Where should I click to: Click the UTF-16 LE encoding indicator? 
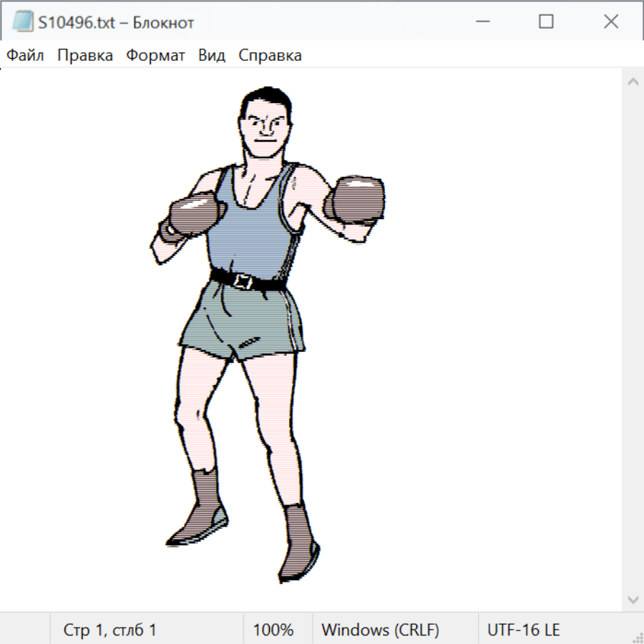[x=523, y=630]
